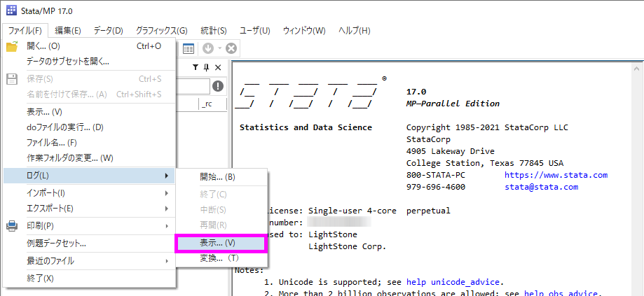This screenshot has width=644, height=296.
Task: Expand the エクスポート(E) submenu
Action: (x=89, y=209)
